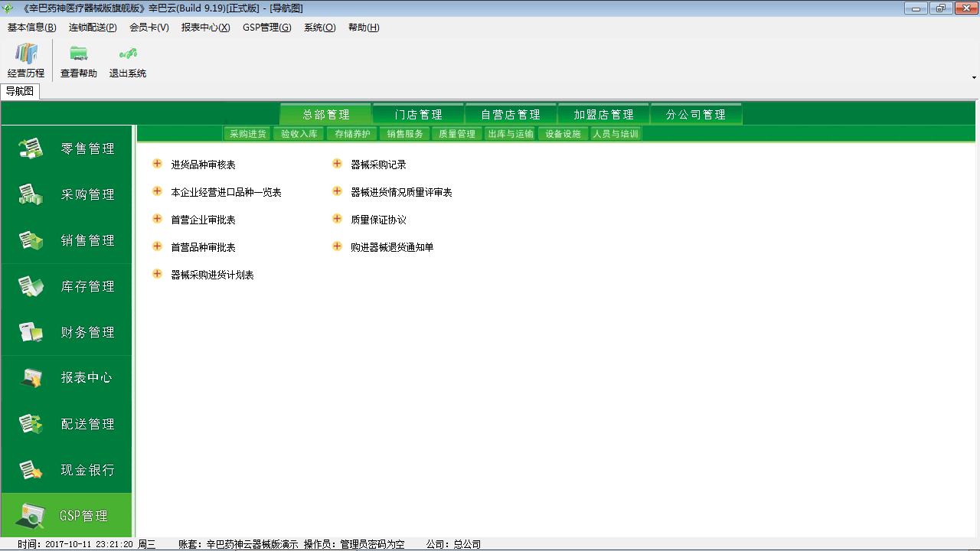Expand the toolbar overflow arrow at right
Viewport: 980px width, 551px height.
(974, 78)
